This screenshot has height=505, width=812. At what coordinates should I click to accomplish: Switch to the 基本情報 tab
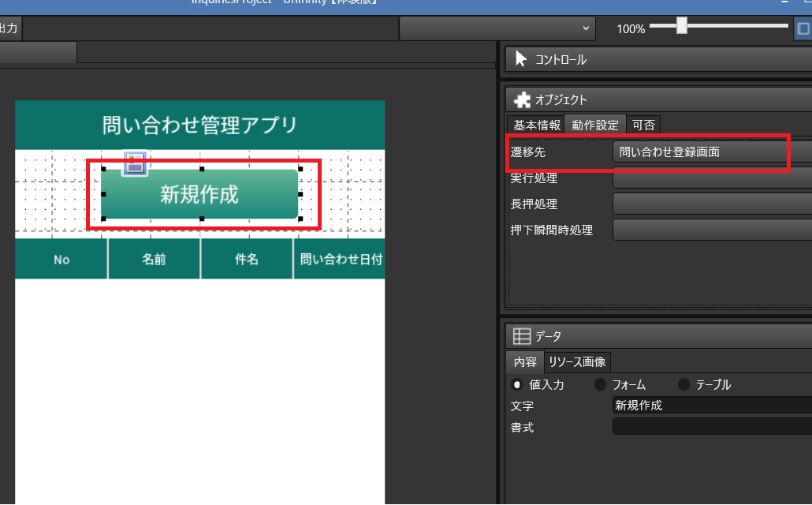coord(536,125)
